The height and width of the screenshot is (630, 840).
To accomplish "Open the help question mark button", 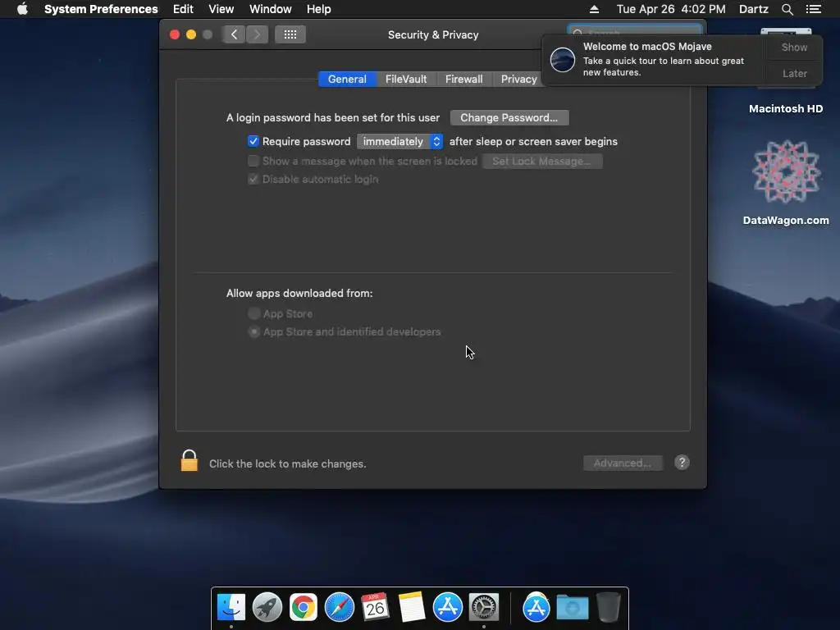I will (682, 463).
